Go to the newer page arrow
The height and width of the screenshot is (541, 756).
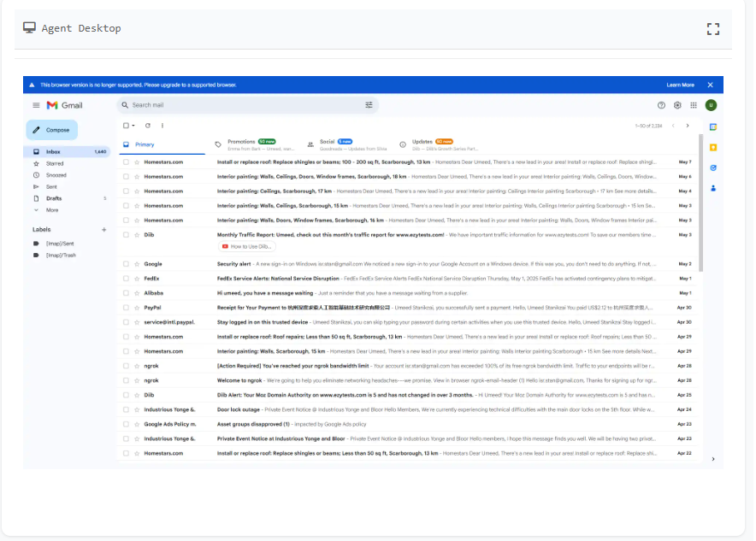(x=673, y=126)
